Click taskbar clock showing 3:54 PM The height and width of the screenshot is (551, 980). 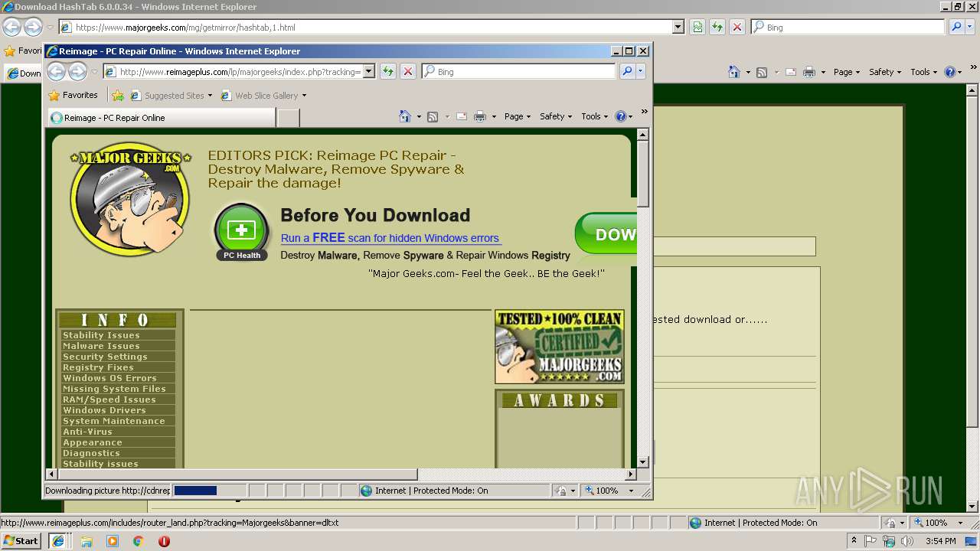pos(940,541)
